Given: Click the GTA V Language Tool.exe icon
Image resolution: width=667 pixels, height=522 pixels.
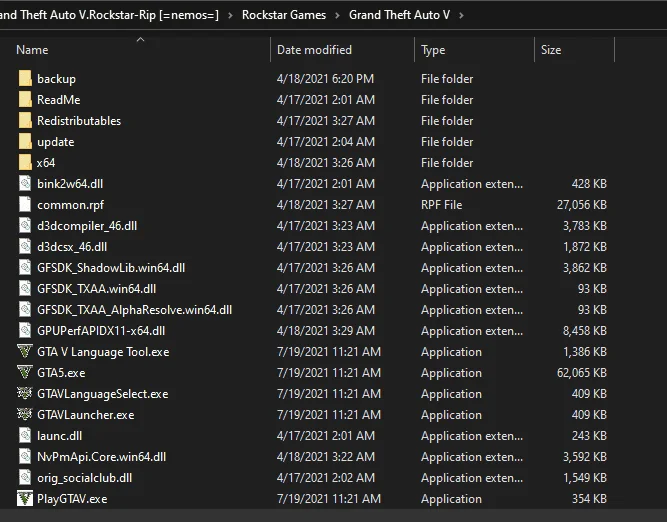Looking at the screenshot, I should coord(25,351).
